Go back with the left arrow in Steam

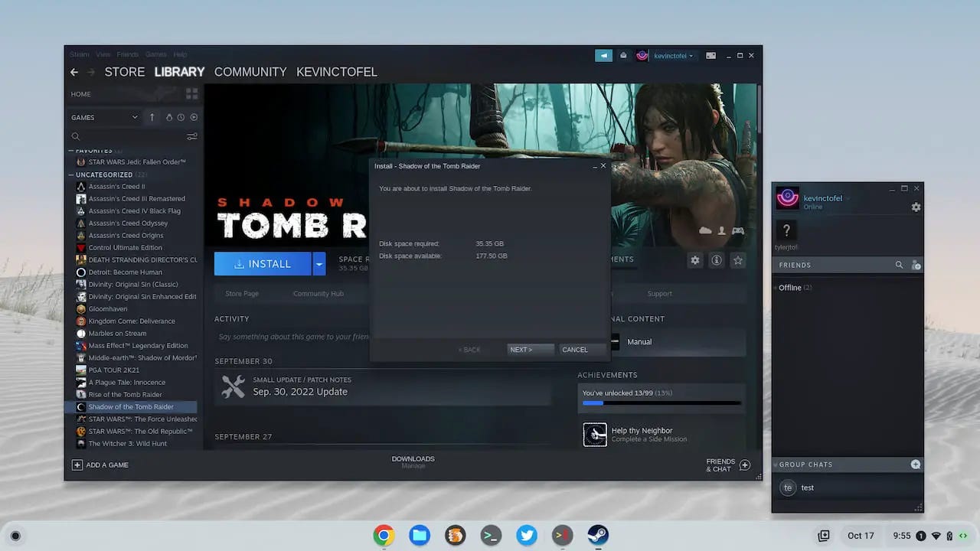(x=74, y=72)
